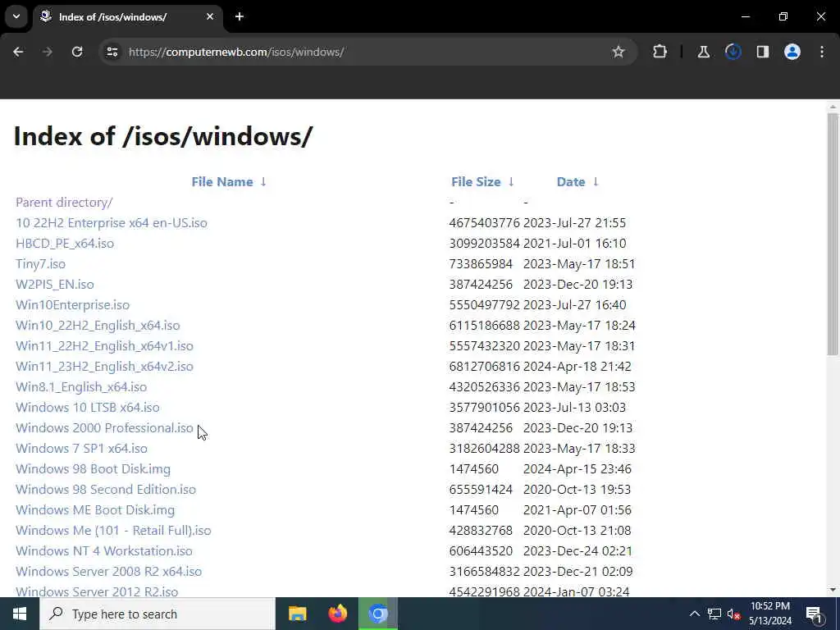This screenshot has width=840, height=630.
Task: View site information icon in address bar
Action: (x=112, y=52)
